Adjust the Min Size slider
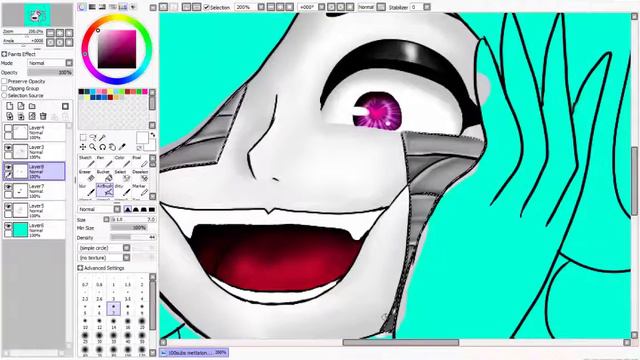The image size is (640, 360). [x=128, y=228]
